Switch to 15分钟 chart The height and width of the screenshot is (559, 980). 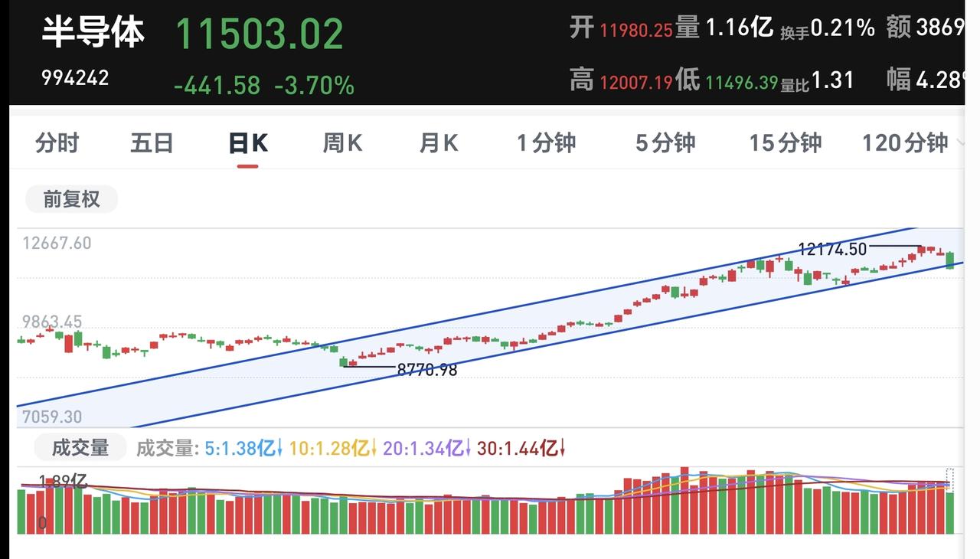click(785, 143)
